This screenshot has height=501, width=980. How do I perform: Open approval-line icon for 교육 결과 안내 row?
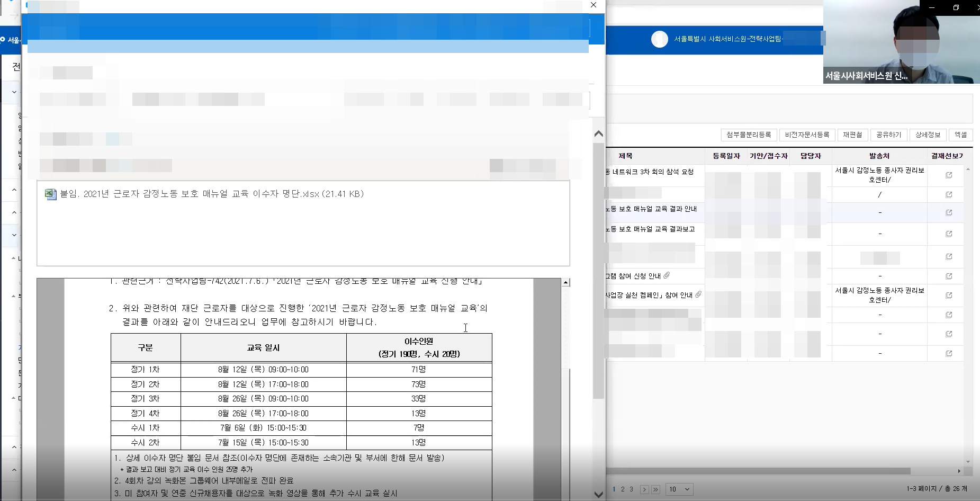pyautogui.click(x=949, y=213)
